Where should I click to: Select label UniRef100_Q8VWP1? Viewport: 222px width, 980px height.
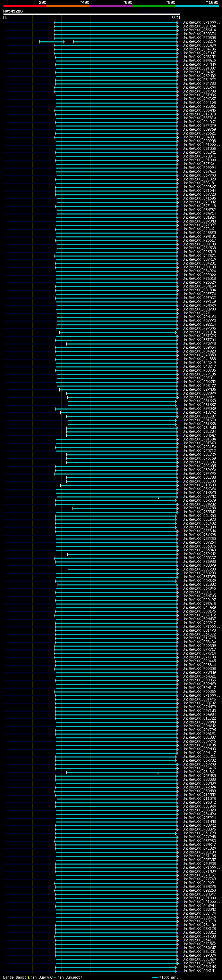pos(199,397)
